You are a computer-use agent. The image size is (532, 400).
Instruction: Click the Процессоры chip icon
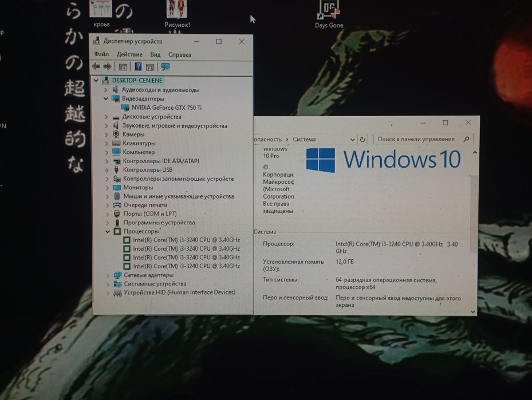click(117, 231)
